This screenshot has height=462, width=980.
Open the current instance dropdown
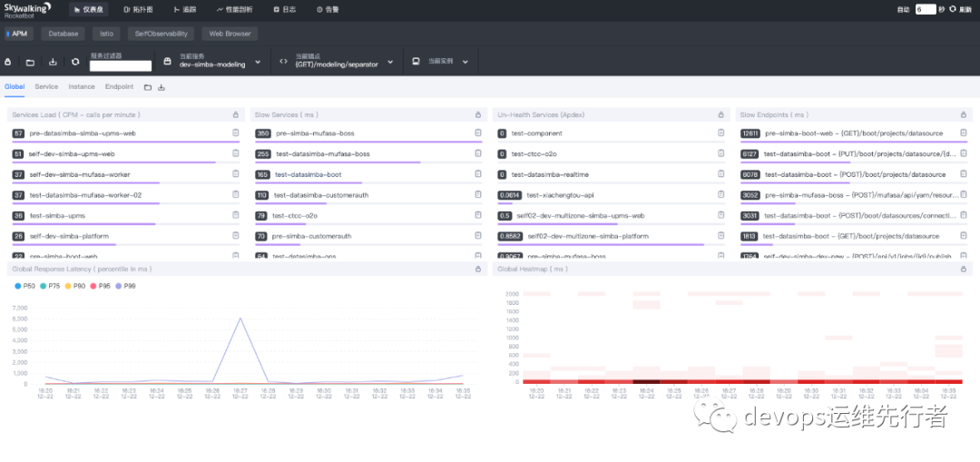click(440, 62)
